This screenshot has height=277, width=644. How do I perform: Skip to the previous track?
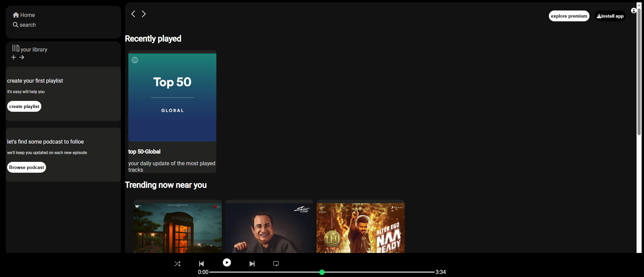201,264
